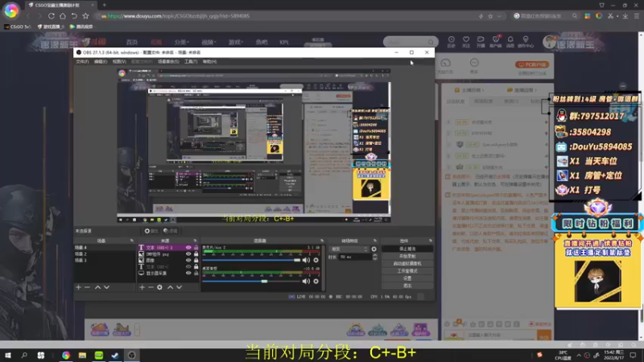
Task: Show the greyed-out 文本 (GDI+) source
Action: tap(188, 267)
